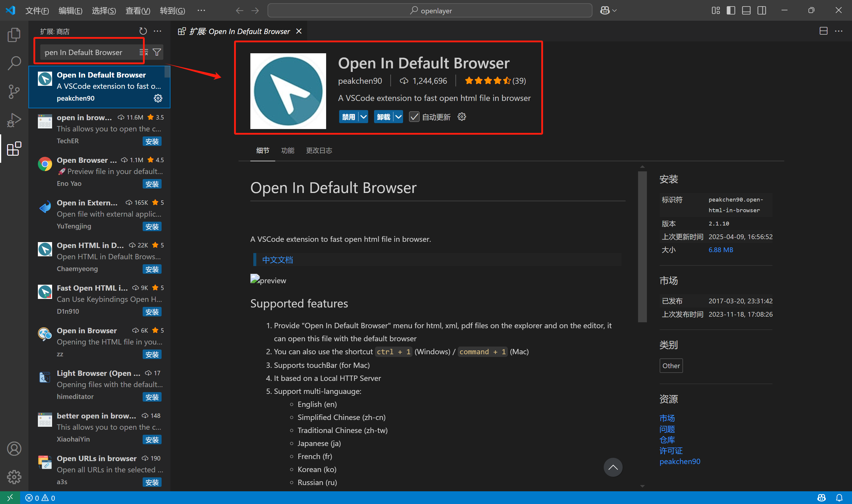
Task: Open the 选择(S) menu
Action: [104, 11]
